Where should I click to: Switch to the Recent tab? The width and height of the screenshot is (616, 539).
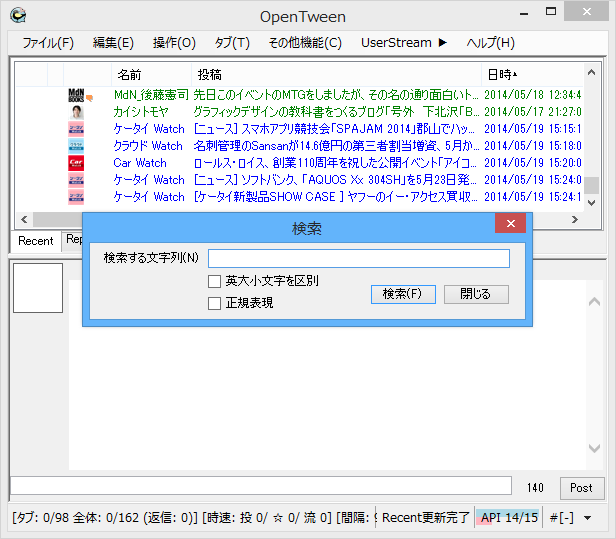[35, 241]
